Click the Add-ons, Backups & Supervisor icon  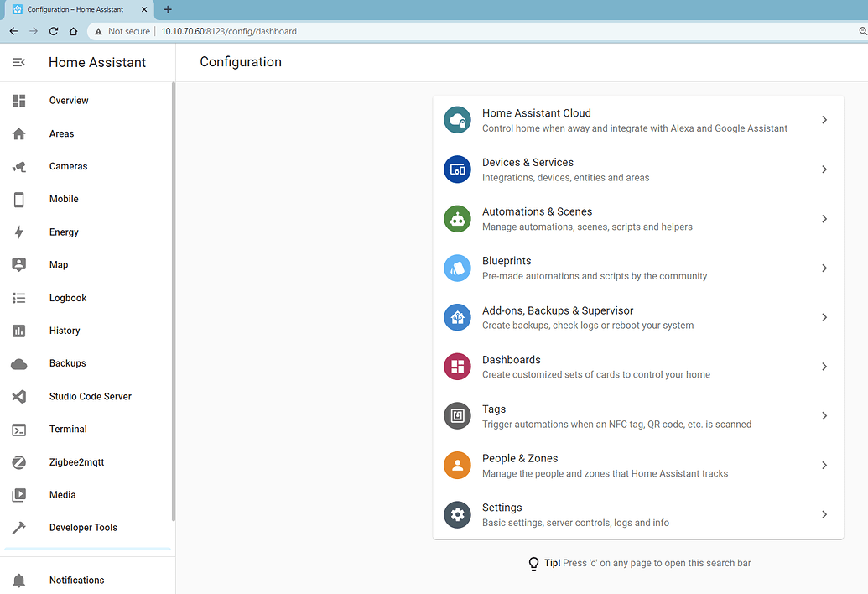coord(457,317)
